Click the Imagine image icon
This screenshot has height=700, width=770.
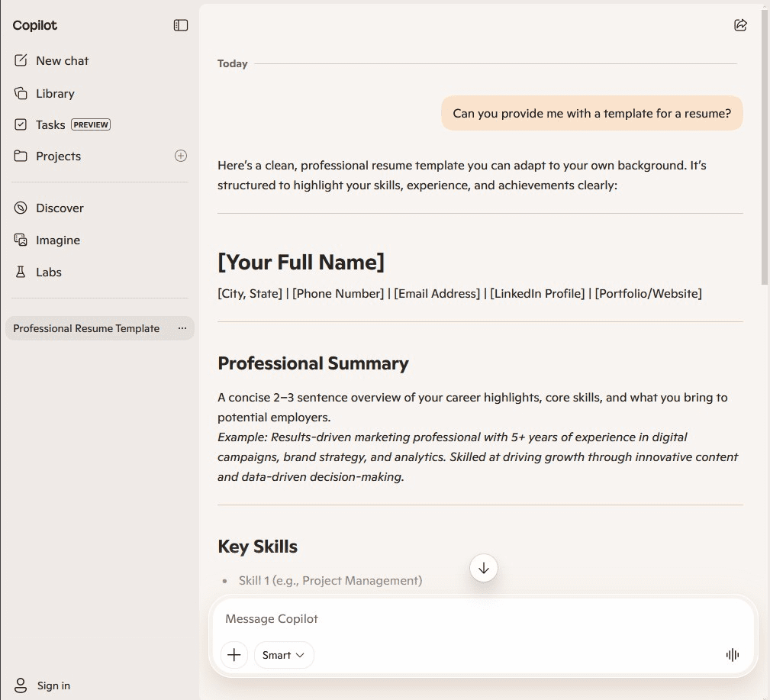(21, 240)
